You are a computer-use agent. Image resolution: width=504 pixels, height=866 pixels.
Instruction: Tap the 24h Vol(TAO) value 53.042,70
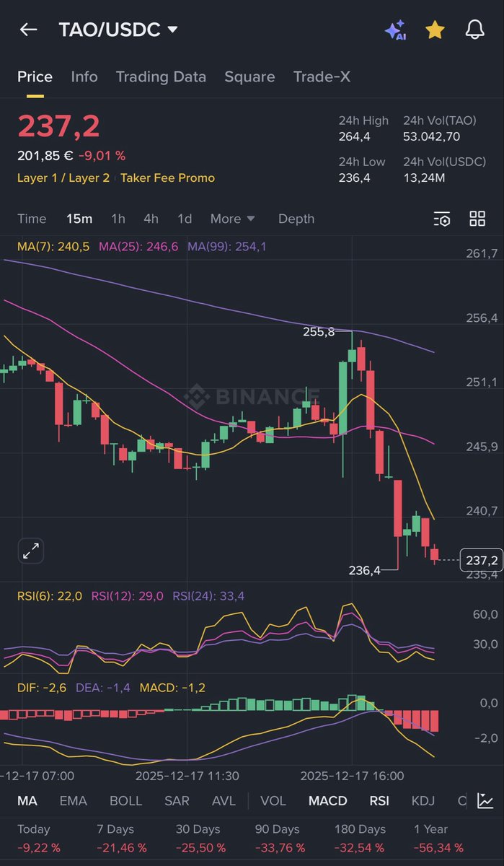click(432, 136)
